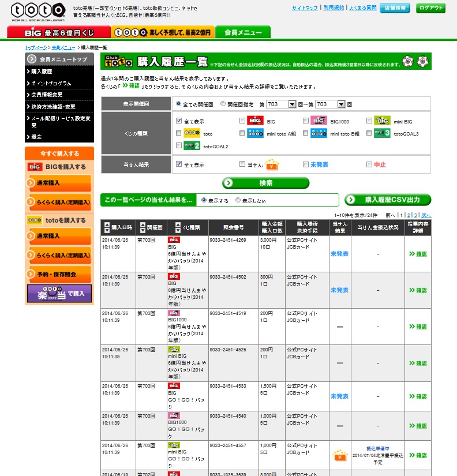The image size is (457, 476).
Task: Switch to the 会員メニュー tab
Action: click(x=243, y=32)
